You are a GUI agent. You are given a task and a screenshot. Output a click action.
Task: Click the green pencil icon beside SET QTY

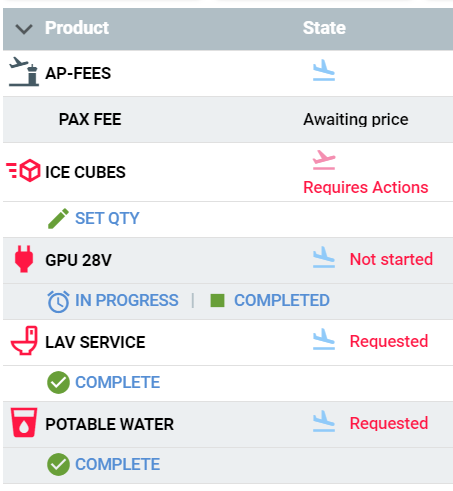coord(58,219)
